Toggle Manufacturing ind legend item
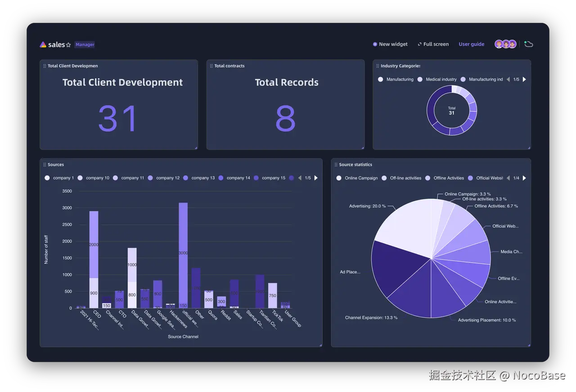The width and height of the screenshot is (576, 392). tap(481, 79)
